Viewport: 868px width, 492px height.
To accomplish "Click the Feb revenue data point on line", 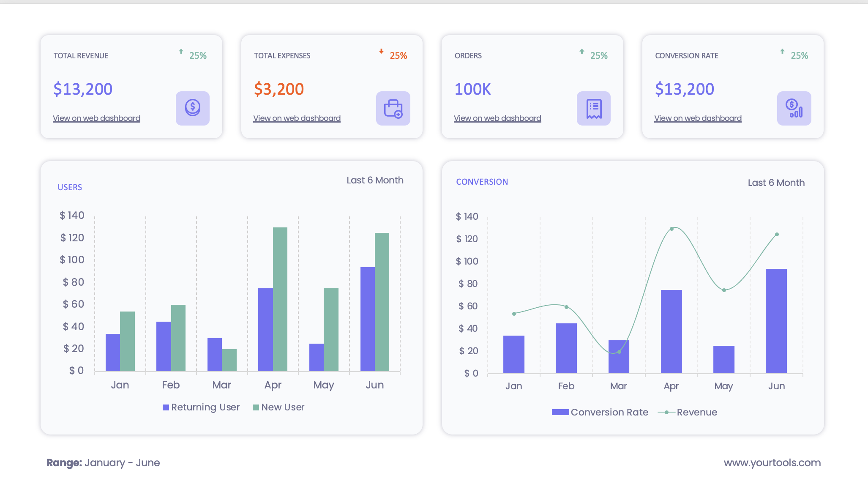I will click(x=566, y=307).
